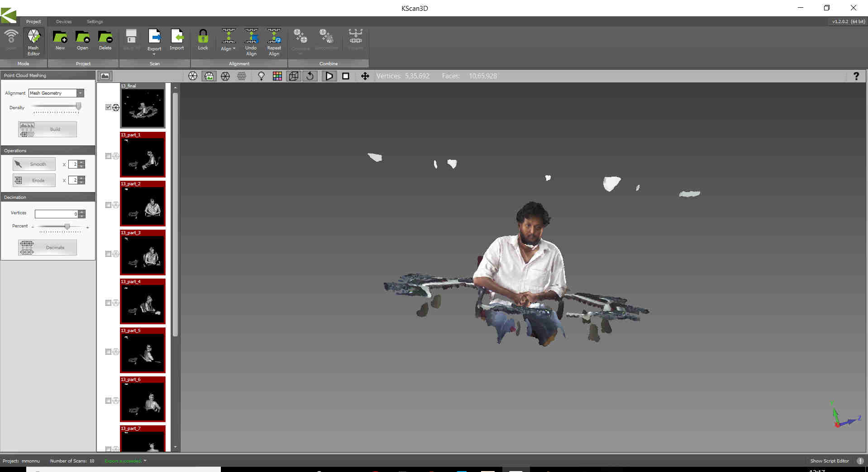Reset view with the rotate arrow
The height and width of the screenshot is (472, 868).
click(x=310, y=76)
